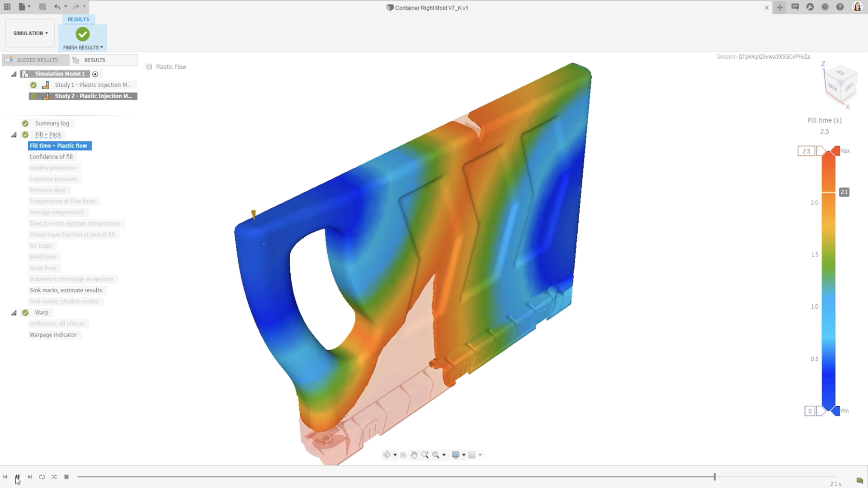
Task: Open the Display Settings monitor icon
Action: pos(456,455)
